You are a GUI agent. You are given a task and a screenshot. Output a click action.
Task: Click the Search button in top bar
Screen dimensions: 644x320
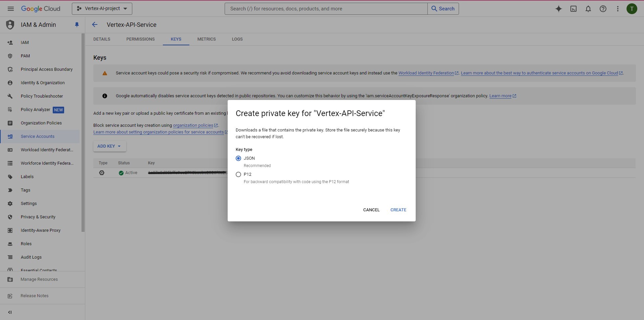click(443, 9)
